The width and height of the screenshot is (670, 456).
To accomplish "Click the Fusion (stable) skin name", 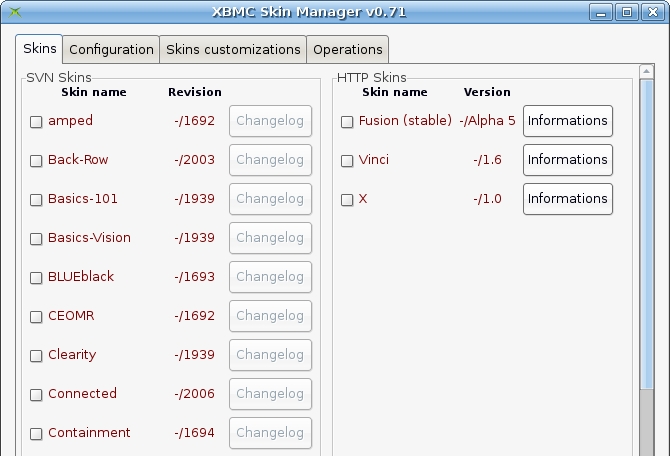I will 405,121.
